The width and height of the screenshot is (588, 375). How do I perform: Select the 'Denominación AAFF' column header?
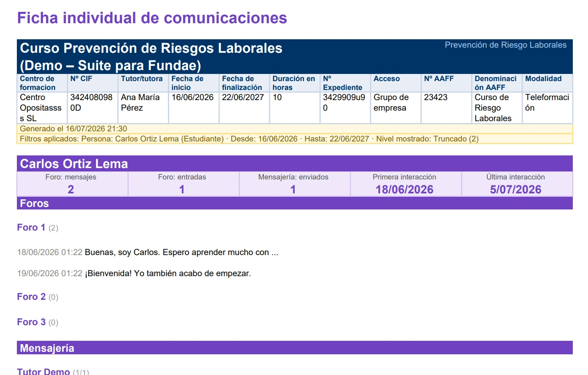pyautogui.click(x=497, y=83)
